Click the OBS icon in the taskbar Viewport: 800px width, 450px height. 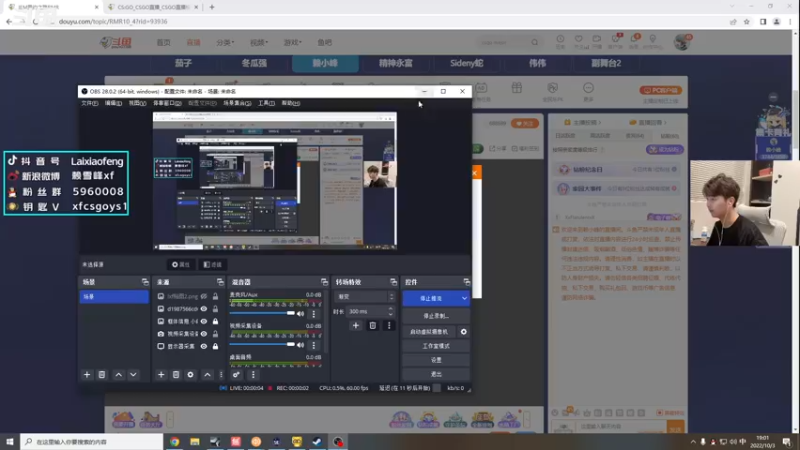click(x=338, y=441)
